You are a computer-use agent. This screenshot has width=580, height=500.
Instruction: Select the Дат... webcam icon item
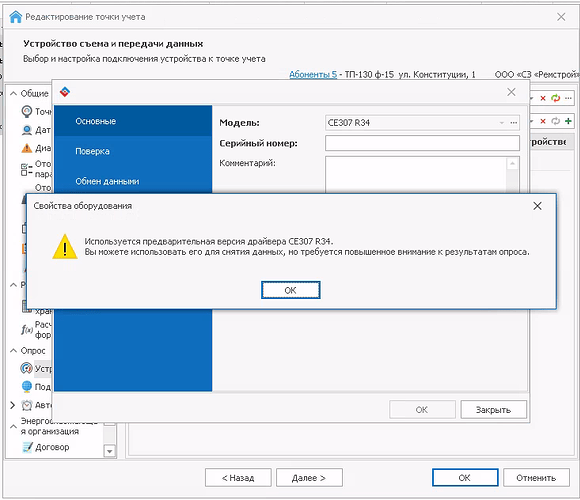27,130
